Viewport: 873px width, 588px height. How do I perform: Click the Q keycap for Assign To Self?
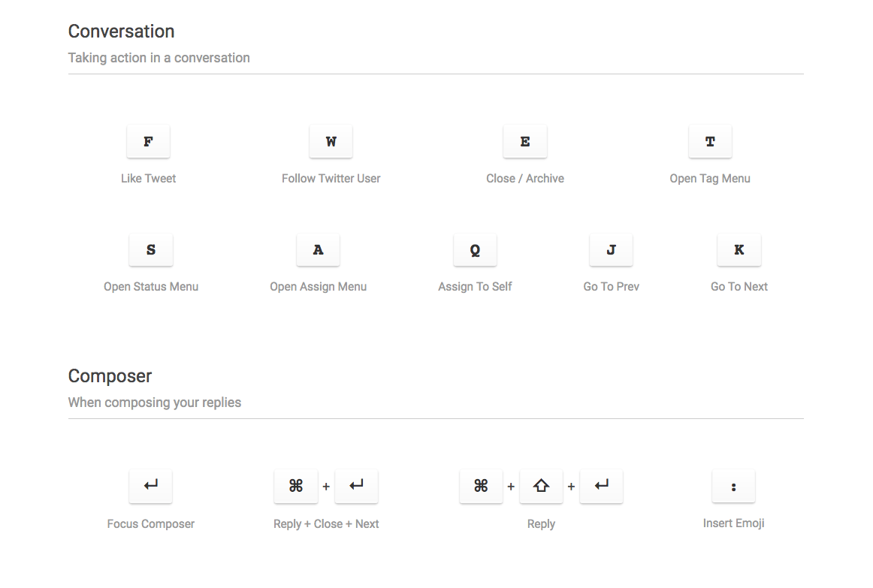coord(475,249)
